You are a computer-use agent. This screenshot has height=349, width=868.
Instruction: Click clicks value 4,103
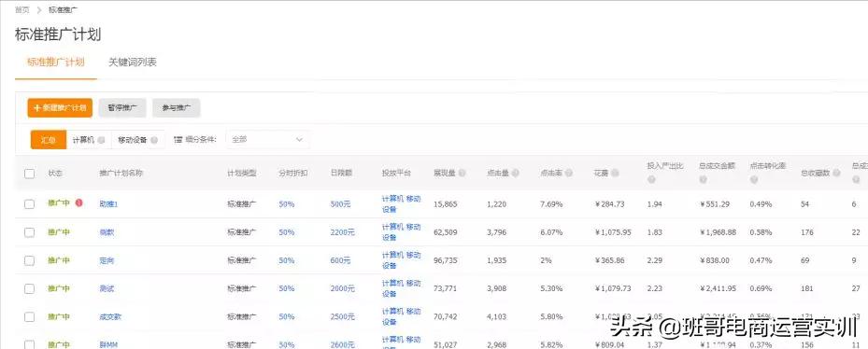496,317
